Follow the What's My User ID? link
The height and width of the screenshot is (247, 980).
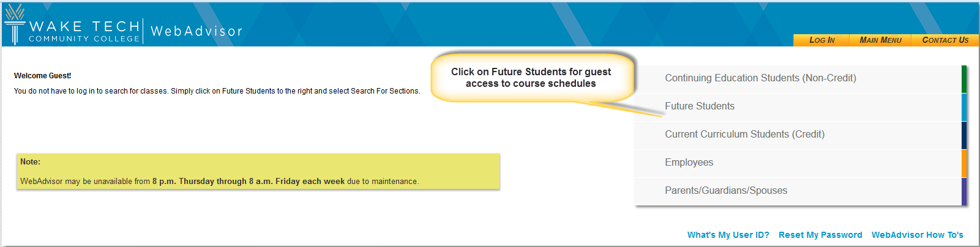click(728, 235)
